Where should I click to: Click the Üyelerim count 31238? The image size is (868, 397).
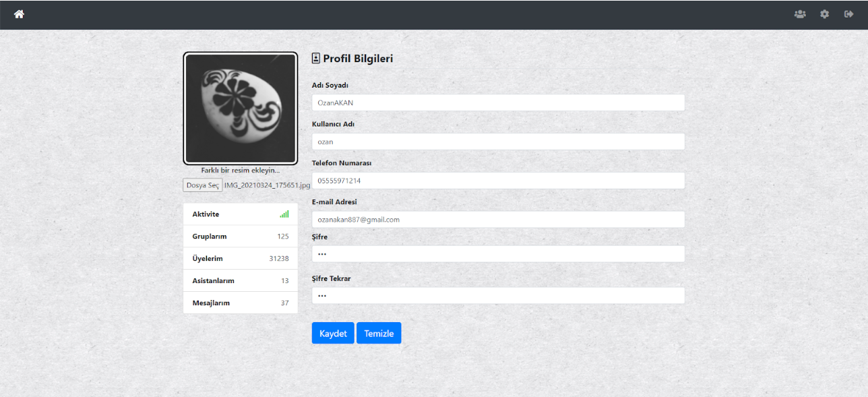[x=279, y=259]
